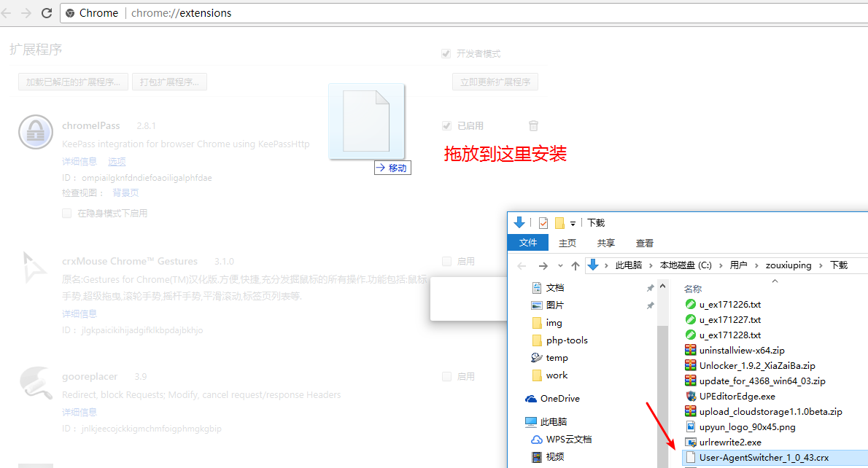Click the Chrome site info icon in address bar
The image size is (868, 468).
tap(70, 12)
